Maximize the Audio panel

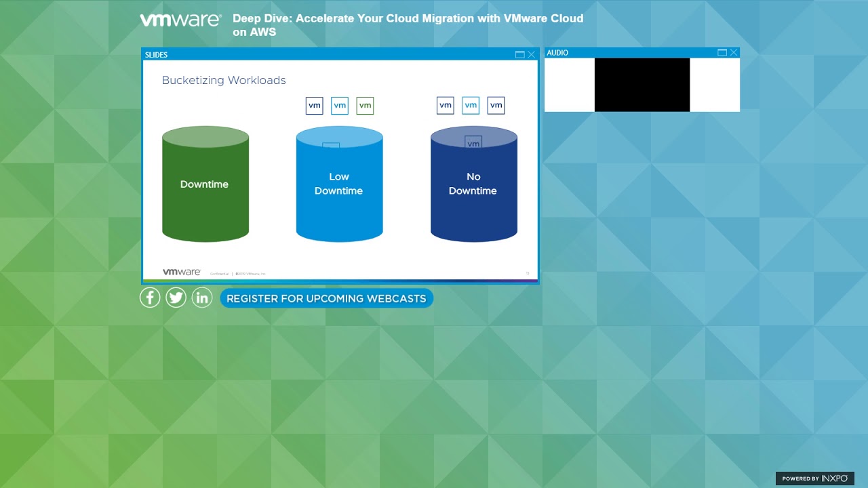tap(722, 53)
